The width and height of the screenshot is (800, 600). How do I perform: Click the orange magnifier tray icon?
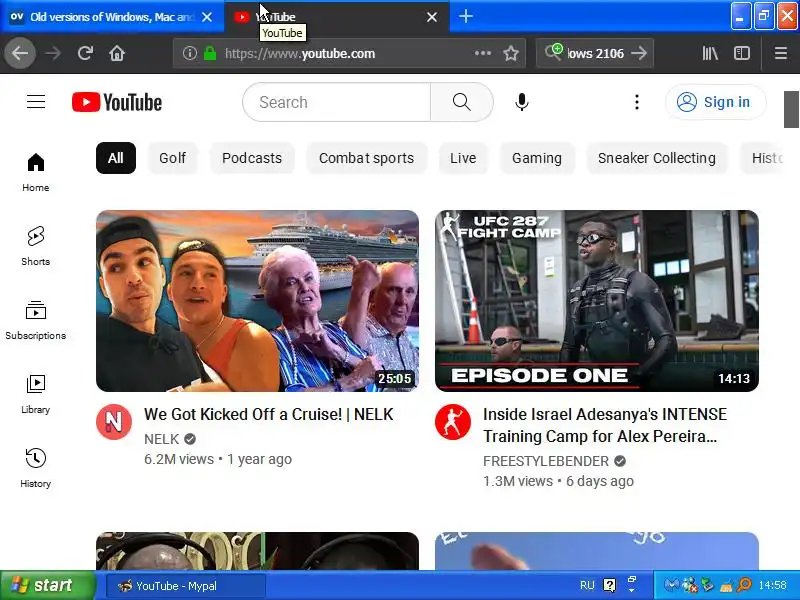[x=744, y=585]
